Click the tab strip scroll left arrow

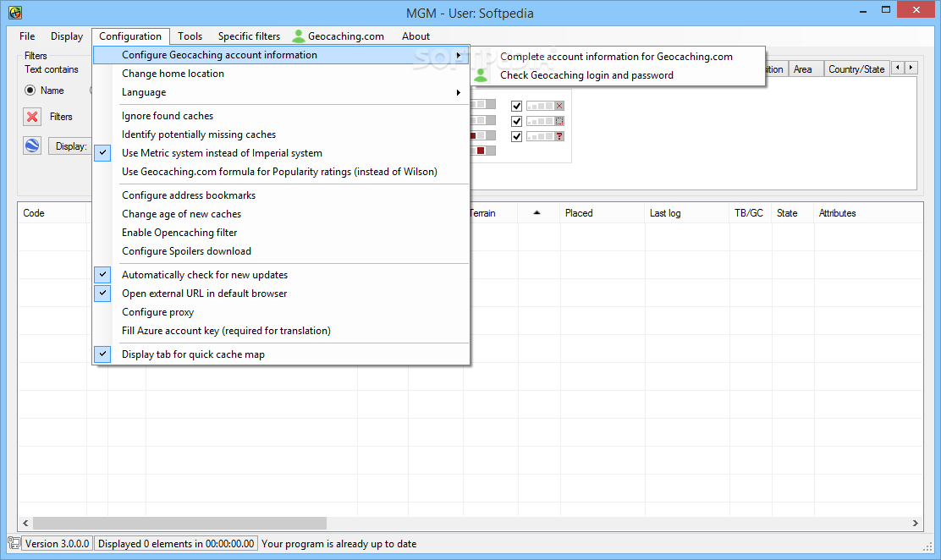pos(898,67)
